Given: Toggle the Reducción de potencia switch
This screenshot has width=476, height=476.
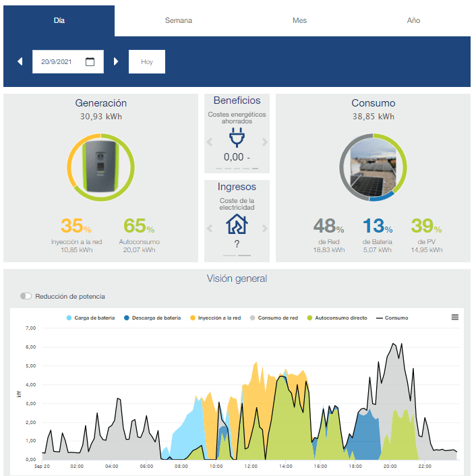Looking at the screenshot, I should (x=26, y=296).
